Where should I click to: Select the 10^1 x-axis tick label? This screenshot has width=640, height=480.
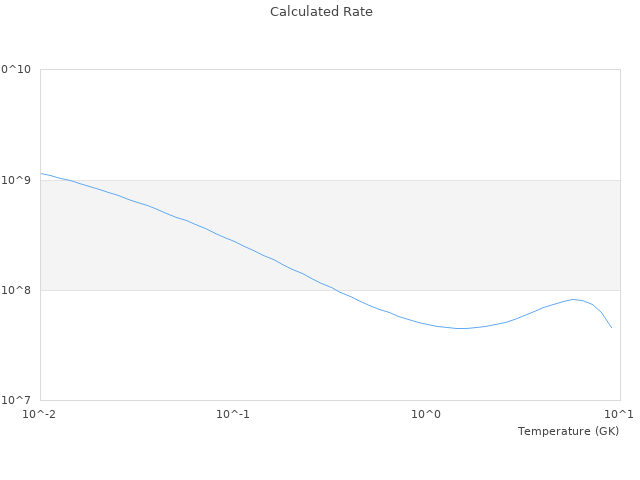click(x=619, y=414)
